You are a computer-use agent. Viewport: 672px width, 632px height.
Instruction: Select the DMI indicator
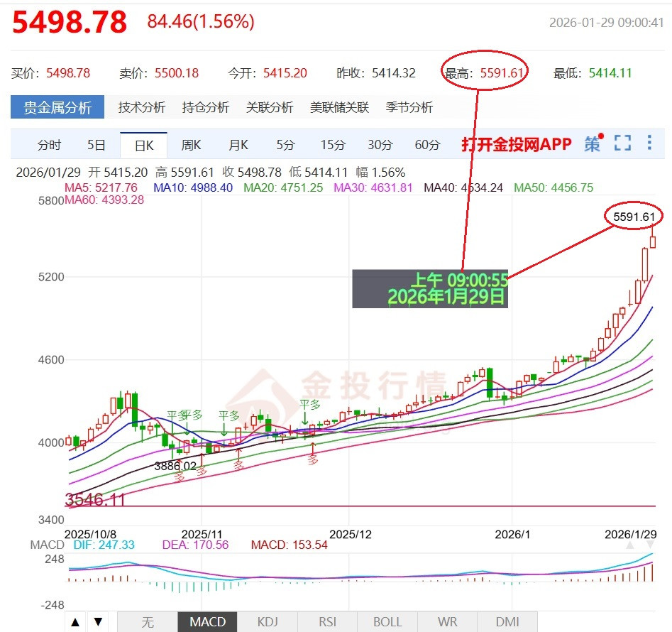pyautogui.click(x=507, y=621)
